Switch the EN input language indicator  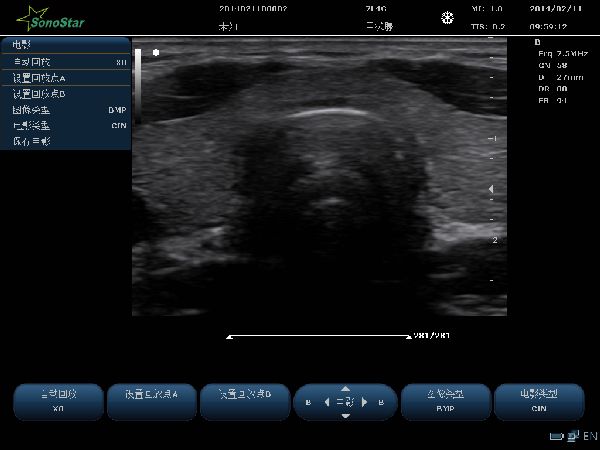[590, 436]
